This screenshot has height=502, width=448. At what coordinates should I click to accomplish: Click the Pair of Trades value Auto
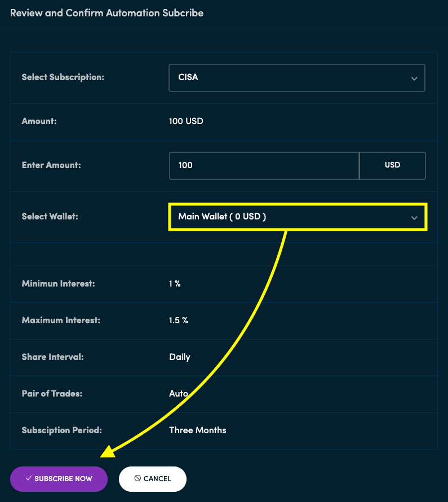tap(178, 393)
